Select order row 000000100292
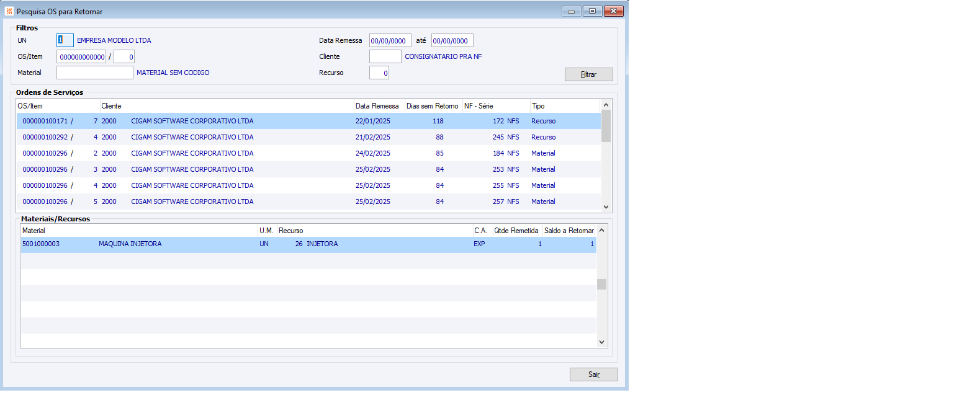The image size is (980, 403). pos(308,137)
